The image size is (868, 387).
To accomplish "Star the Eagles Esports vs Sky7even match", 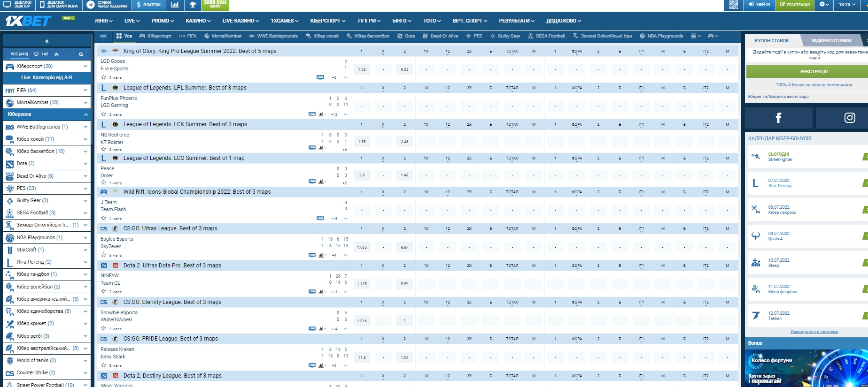I will [x=104, y=255].
